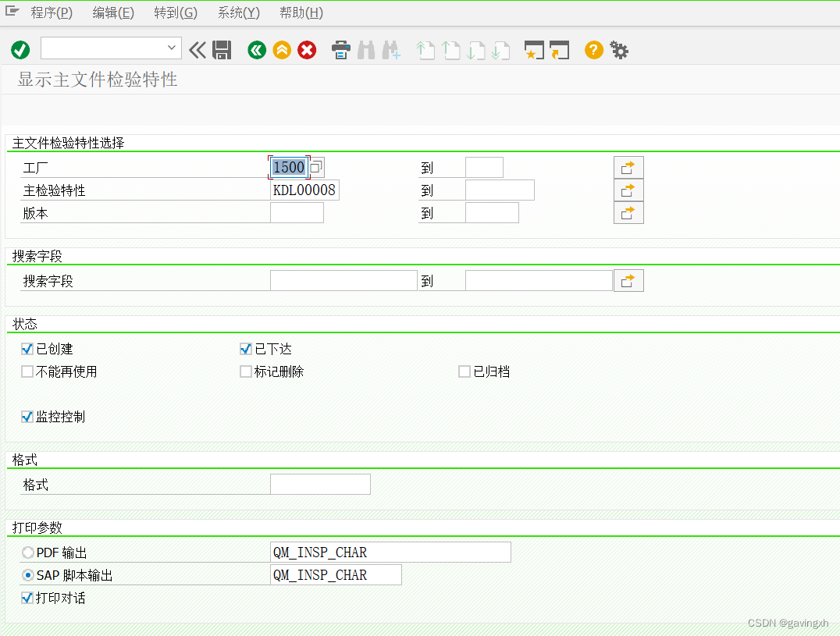
Task: Click the 主检验特性 field with KDL00008
Action: point(304,190)
